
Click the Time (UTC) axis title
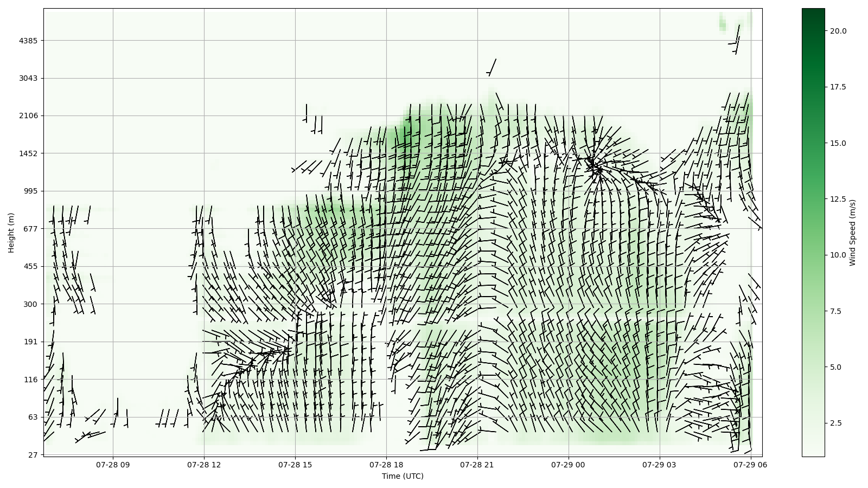(403, 477)
